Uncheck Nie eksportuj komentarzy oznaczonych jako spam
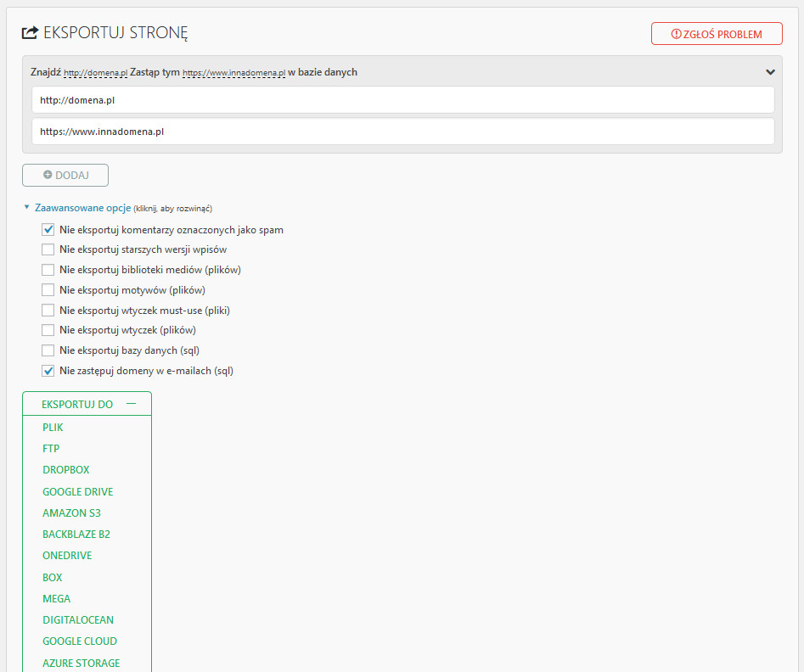The width and height of the screenshot is (804, 672). tap(48, 230)
